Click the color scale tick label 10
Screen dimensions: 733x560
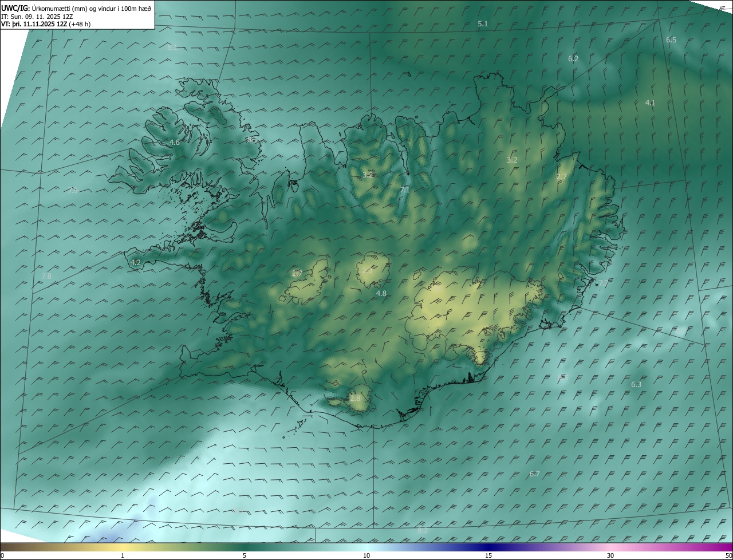pos(366,555)
